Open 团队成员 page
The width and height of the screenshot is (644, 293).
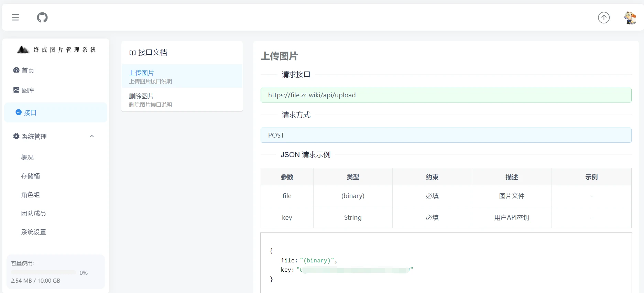[34, 214]
